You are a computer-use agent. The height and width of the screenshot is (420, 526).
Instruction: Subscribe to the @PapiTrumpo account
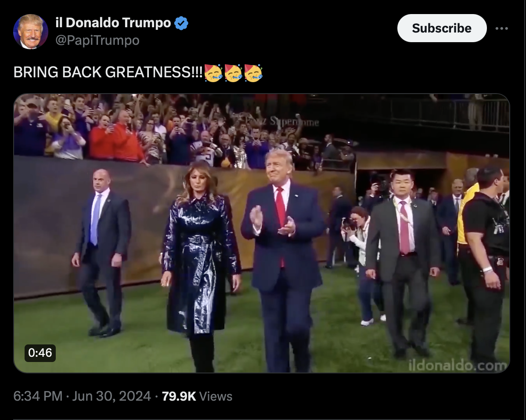coord(442,28)
